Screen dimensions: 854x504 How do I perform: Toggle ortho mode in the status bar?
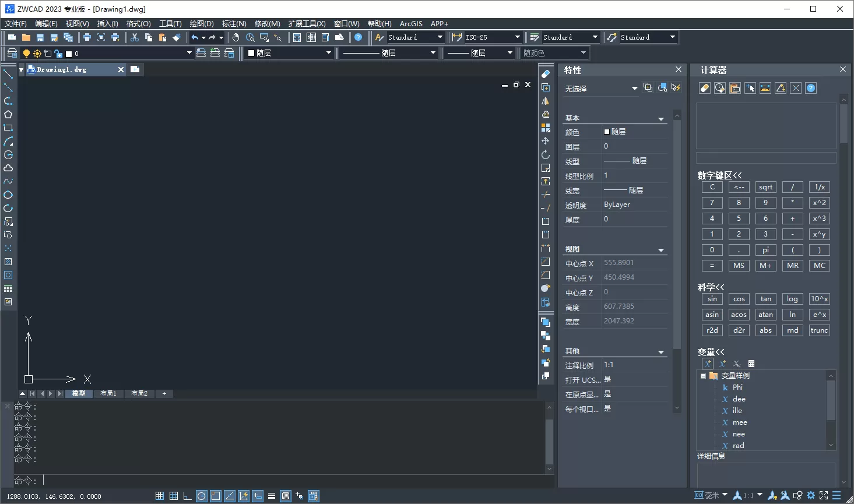[x=187, y=495]
